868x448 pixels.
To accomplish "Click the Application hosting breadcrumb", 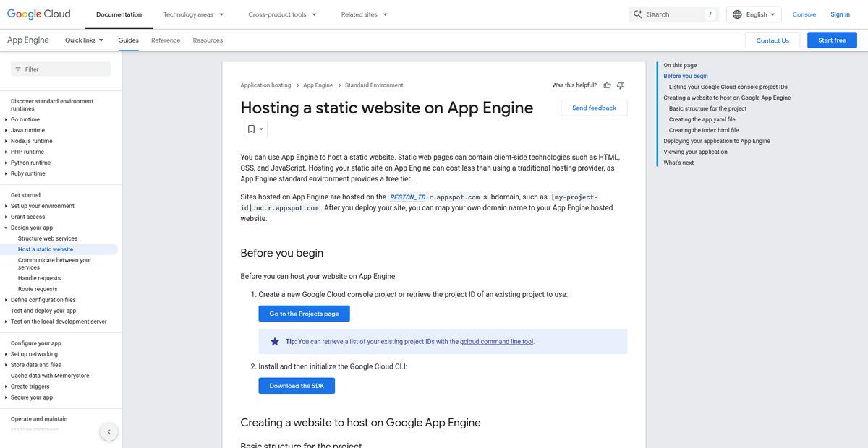I will (x=265, y=85).
